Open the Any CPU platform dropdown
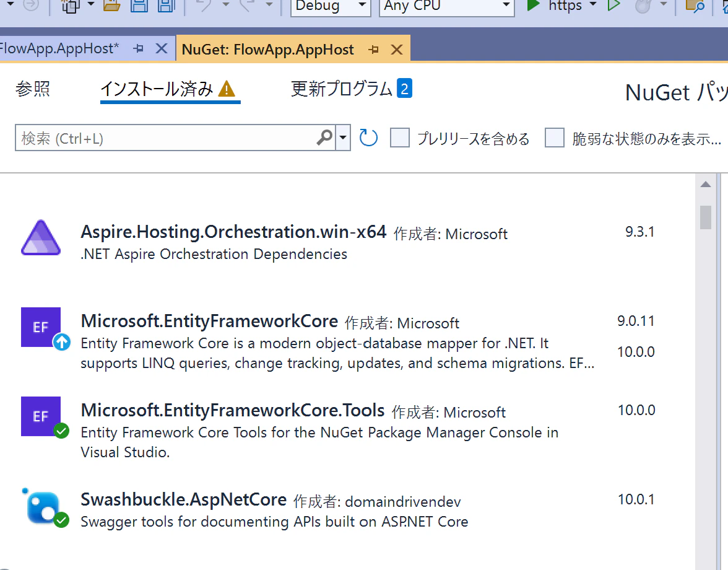728x570 pixels. [x=447, y=6]
